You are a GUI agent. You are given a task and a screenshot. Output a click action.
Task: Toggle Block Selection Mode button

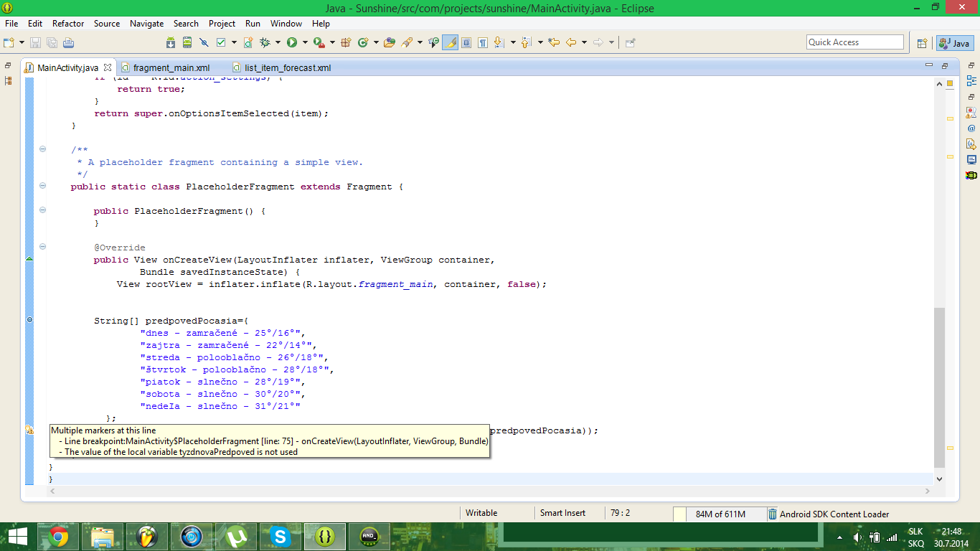(x=466, y=43)
